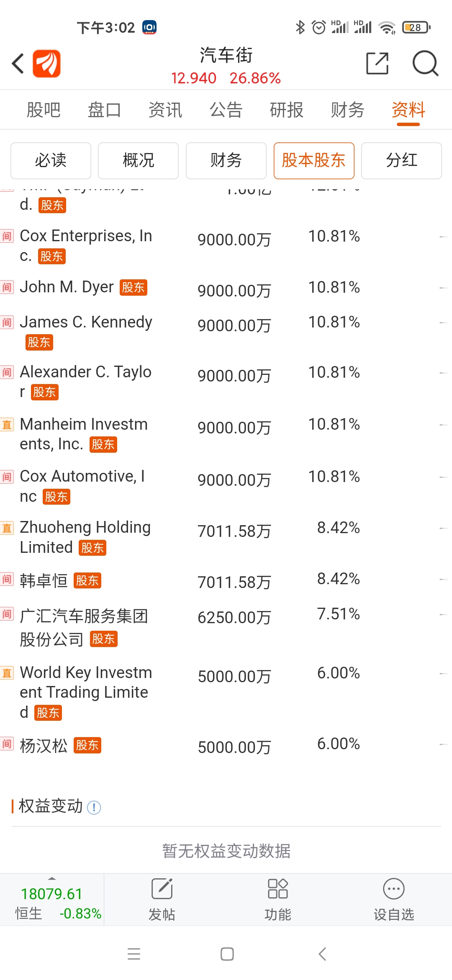Open the 研报 tab
Image resolution: width=452 pixels, height=980 pixels.
click(x=287, y=110)
